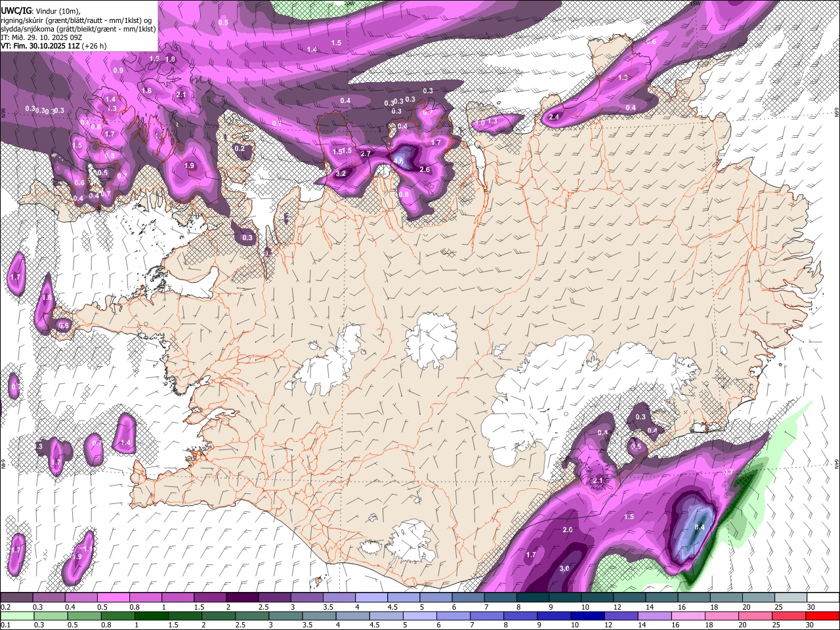Select top-row legend swatch starting at 0.2
Image resolution: width=840 pixels, height=630 pixels.
16,597
